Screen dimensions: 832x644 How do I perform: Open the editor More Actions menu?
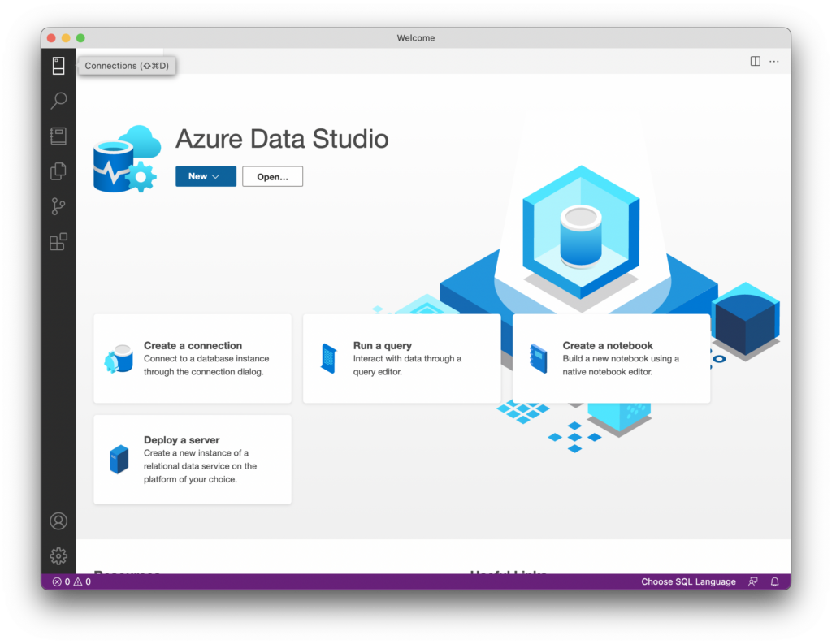[774, 61]
